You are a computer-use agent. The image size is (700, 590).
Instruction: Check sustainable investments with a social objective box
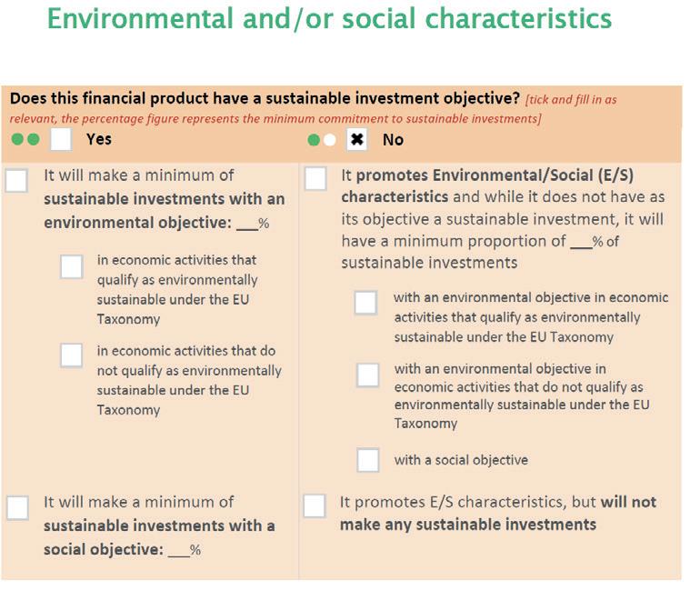[18, 507]
